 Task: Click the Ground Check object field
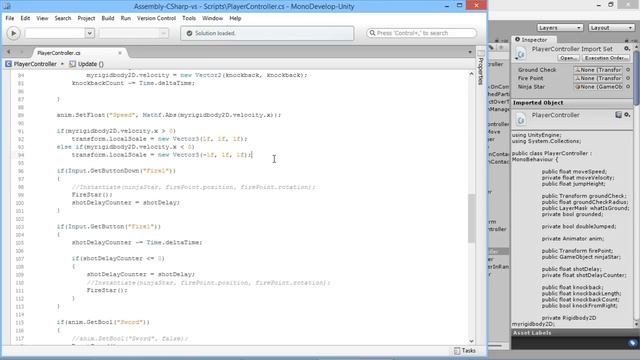pyautogui.click(x=598, y=70)
